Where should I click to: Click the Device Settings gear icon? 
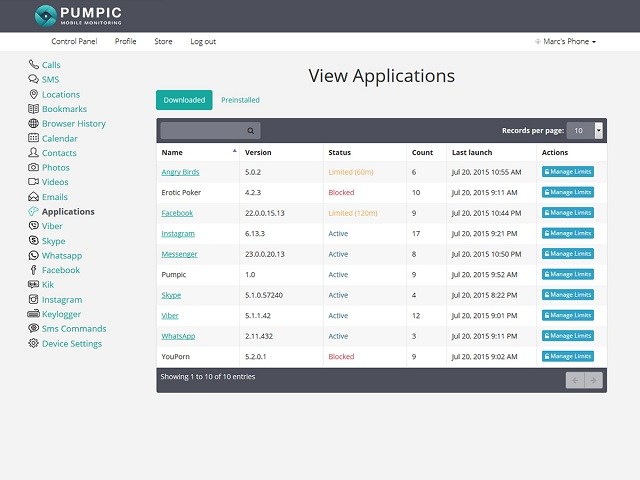click(x=33, y=344)
